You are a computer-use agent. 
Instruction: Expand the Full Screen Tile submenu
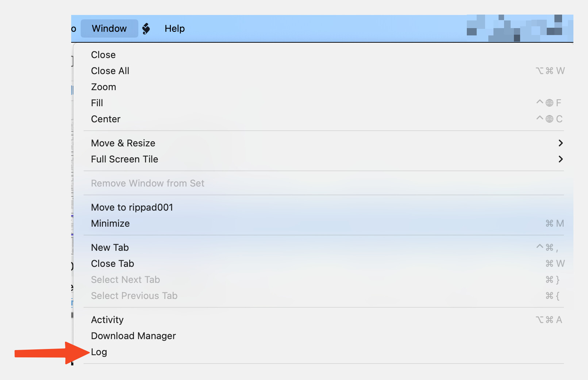tap(125, 159)
